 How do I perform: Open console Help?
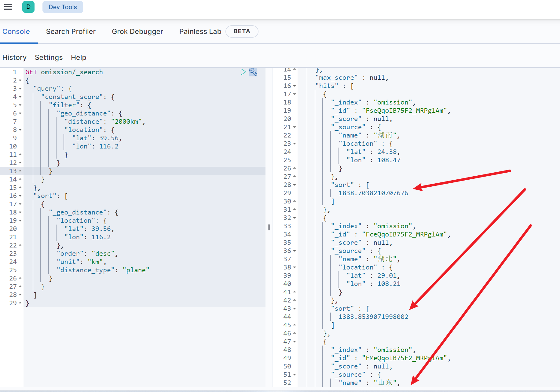pos(79,57)
